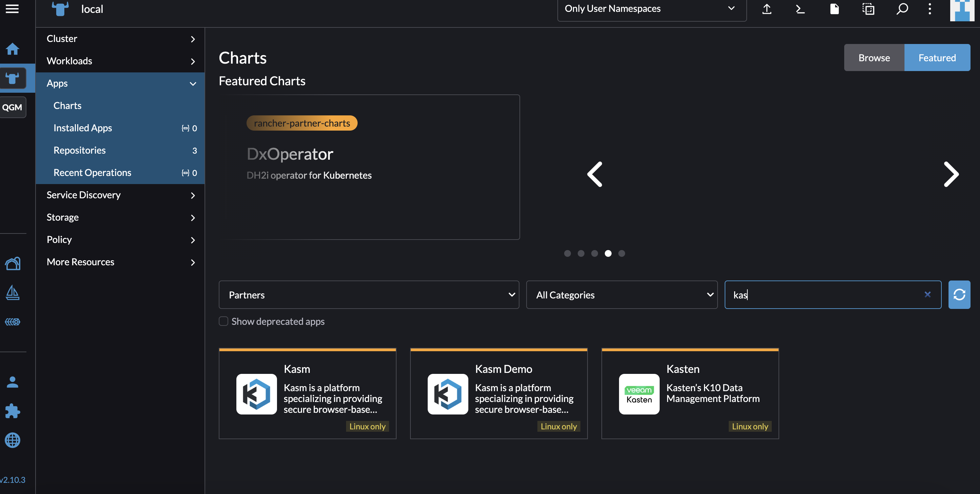This screenshot has width=980, height=494.
Task: Click the Kasm Demo chart logo
Action: tap(448, 394)
